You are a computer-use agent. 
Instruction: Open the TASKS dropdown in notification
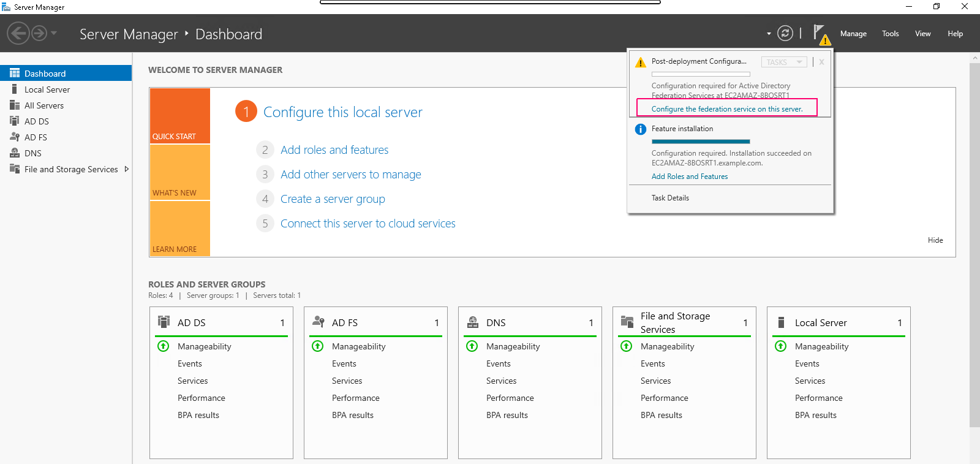(784, 62)
